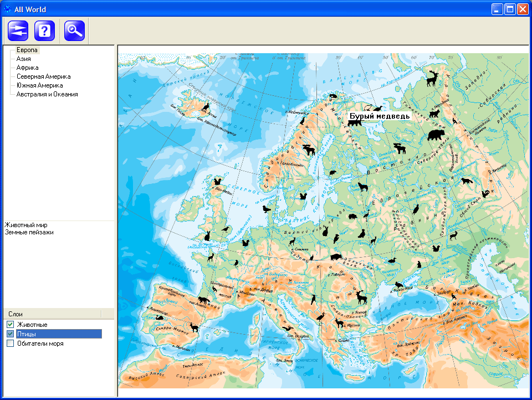Screen dimensions: 532x400
Task: Click the swap arrows toolbar button
Action: [18, 30]
